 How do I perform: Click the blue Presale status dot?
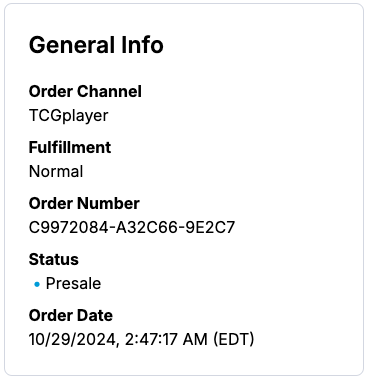coord(37,284)
